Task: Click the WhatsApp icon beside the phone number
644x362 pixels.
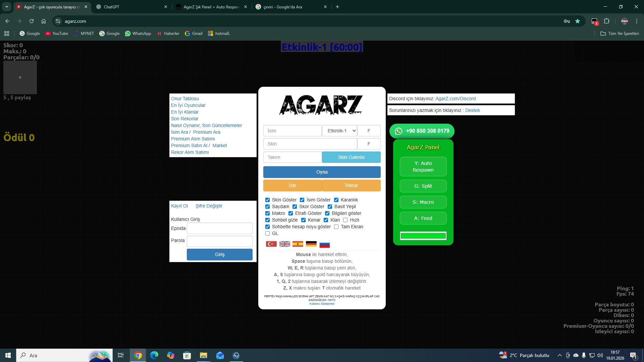Action: click(x=398, y=131)
